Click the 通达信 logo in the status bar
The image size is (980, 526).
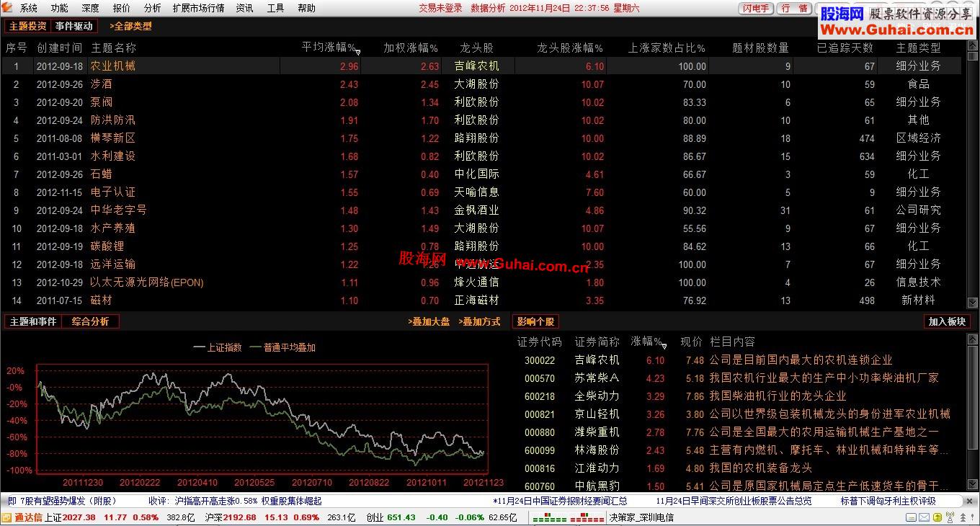[x=22, y=517]
